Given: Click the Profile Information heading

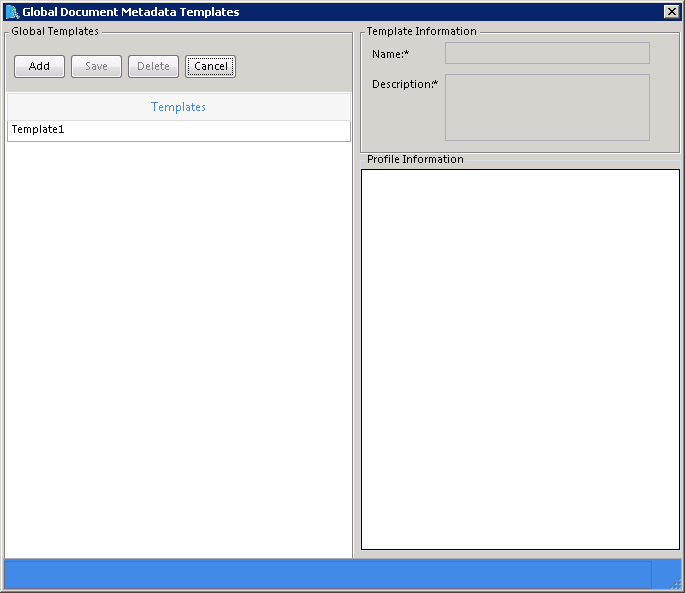Looking at the screenshot, I should click(415, 159).
